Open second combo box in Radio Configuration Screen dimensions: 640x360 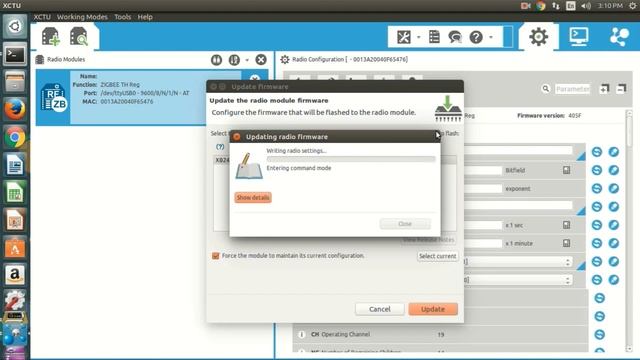click(x=518, y=280)
